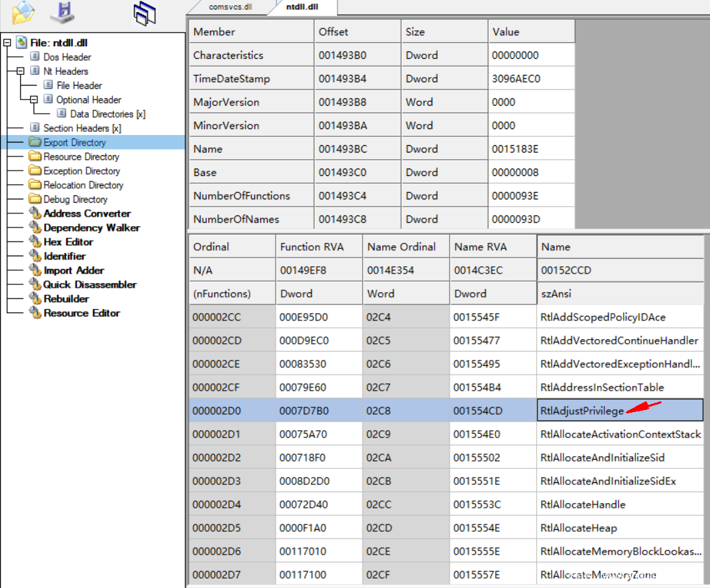Click the Name RVA column header

pyautogui.click(x=493, y=247)
